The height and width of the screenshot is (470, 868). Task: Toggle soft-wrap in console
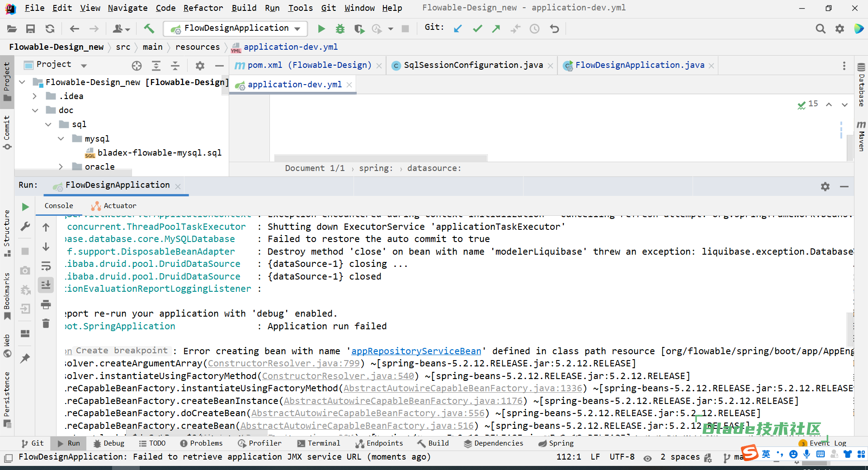point(46,266)
